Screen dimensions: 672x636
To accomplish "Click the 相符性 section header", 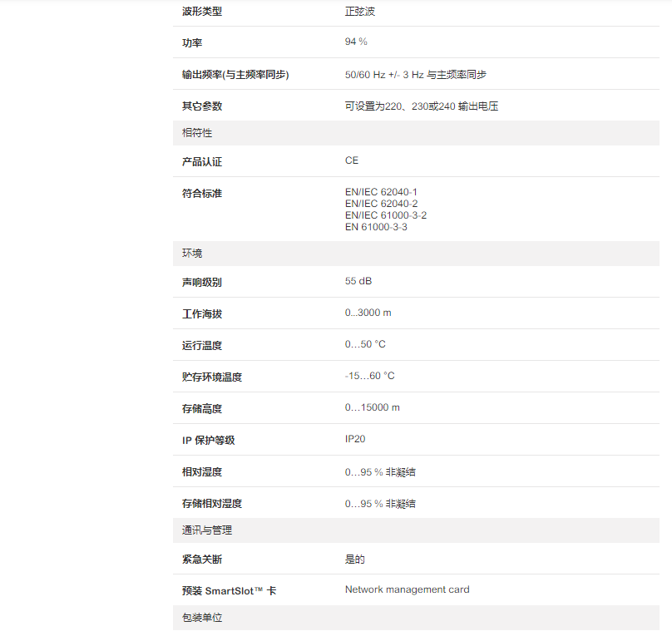I will coord(197,133).
